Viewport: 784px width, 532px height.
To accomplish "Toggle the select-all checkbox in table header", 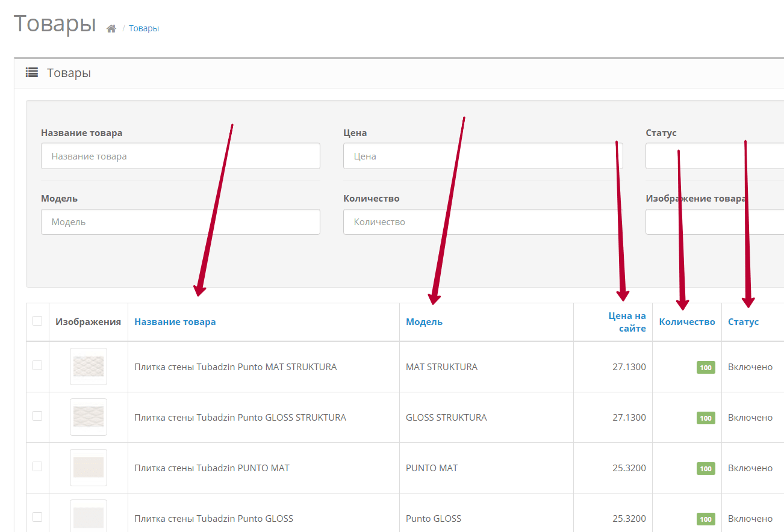I will pyautogui.click(x=37, y=321).
